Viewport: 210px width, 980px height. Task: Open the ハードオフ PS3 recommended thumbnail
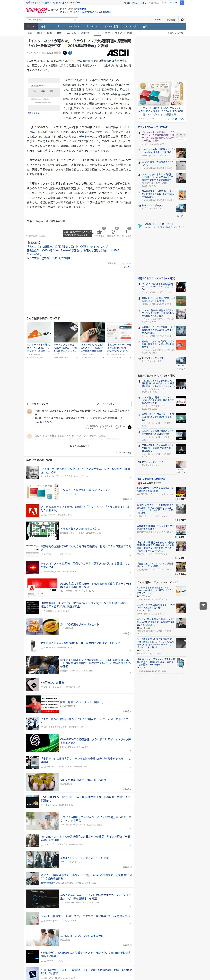pyautogui.click(x=66, y=333)
